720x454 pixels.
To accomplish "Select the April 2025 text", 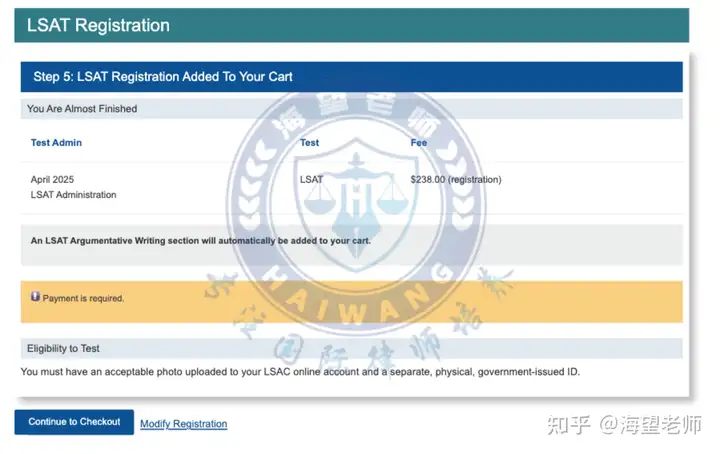I will (52, 179).
